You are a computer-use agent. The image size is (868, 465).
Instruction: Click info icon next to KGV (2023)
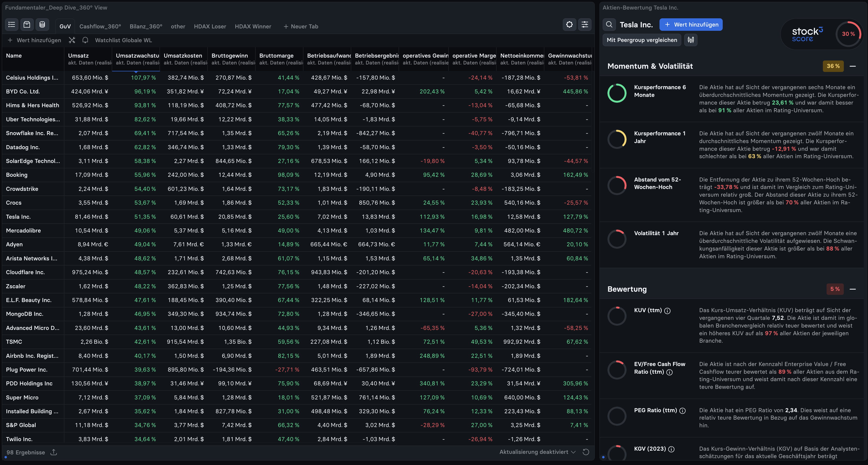[671, 449]
